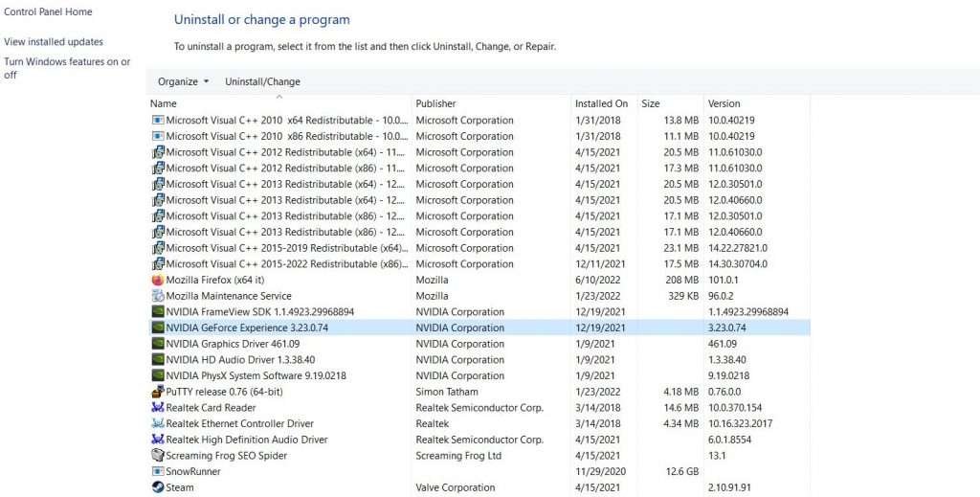The image size is (980, 497).
Task: Click the 6/10/2022 install date
Action: click(597, 280)
